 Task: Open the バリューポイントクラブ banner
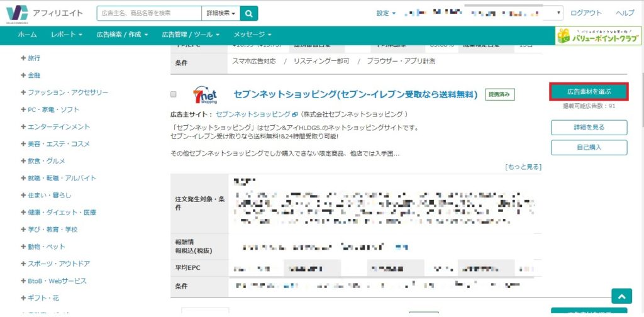(x=598, y=36)
